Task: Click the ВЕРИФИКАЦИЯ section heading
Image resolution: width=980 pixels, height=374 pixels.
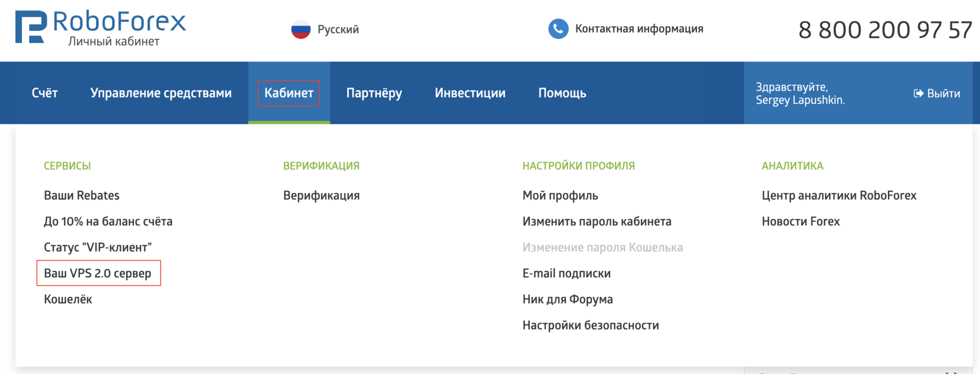Action: click(321, 166)
